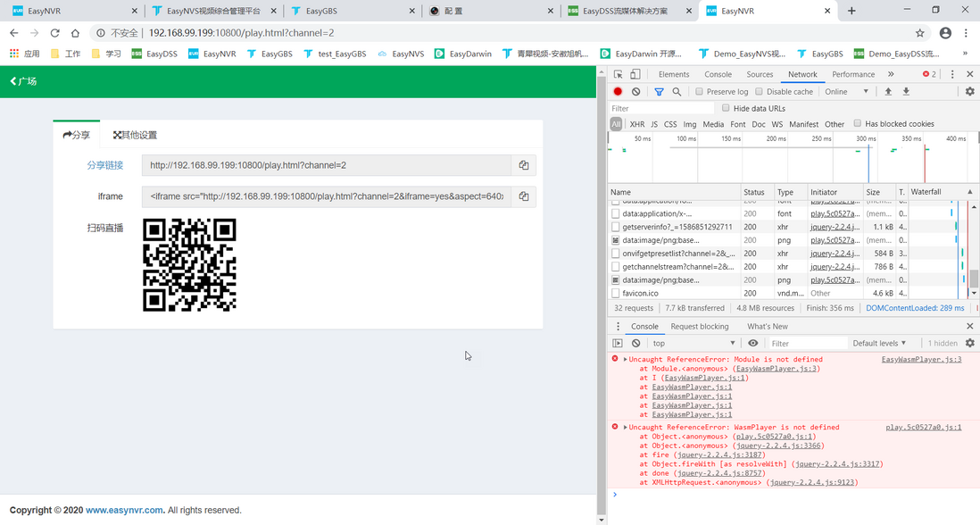Show more DevTools tabs chevron
This screenshot has width=980, height=525.
[x=891, y=74]
